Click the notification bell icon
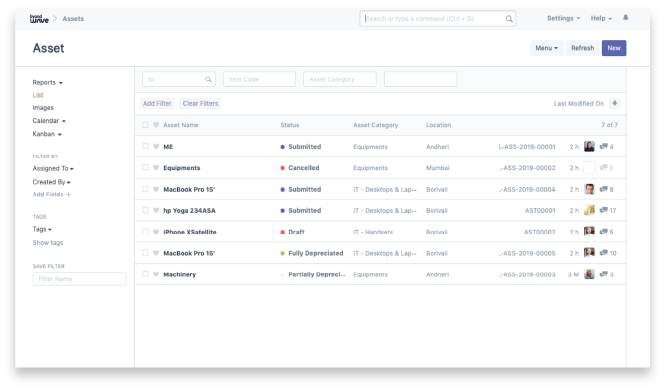Screen dimensions: 666x390 626,18
